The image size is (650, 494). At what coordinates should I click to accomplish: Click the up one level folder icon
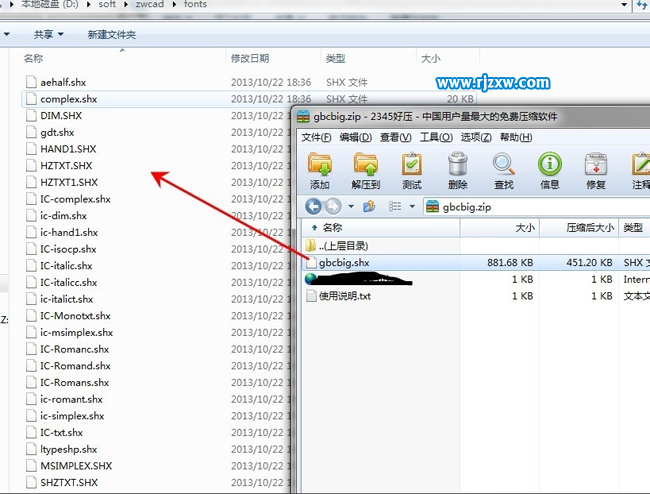click(x=369, y=207)
